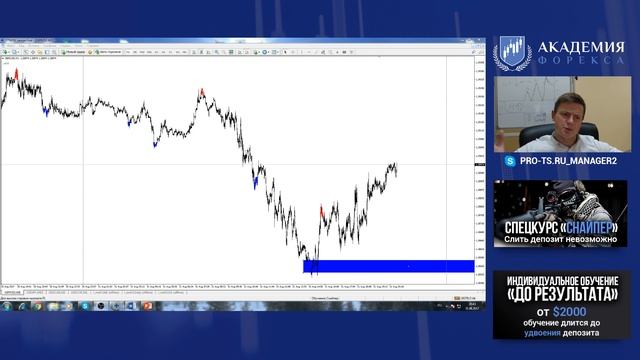Switch chart to W1 timeframe
The width and height of the screenshot is (640, 360).
pyautogui.click(x=177, y=52)
